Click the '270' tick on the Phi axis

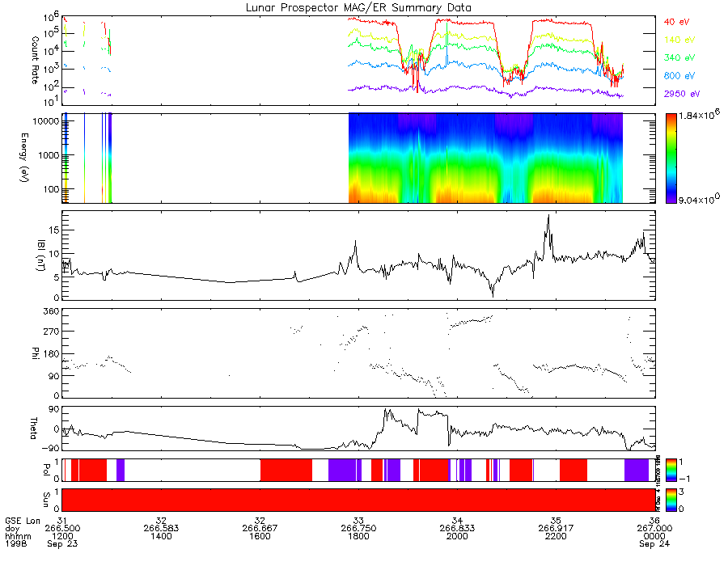click(51, 332)
